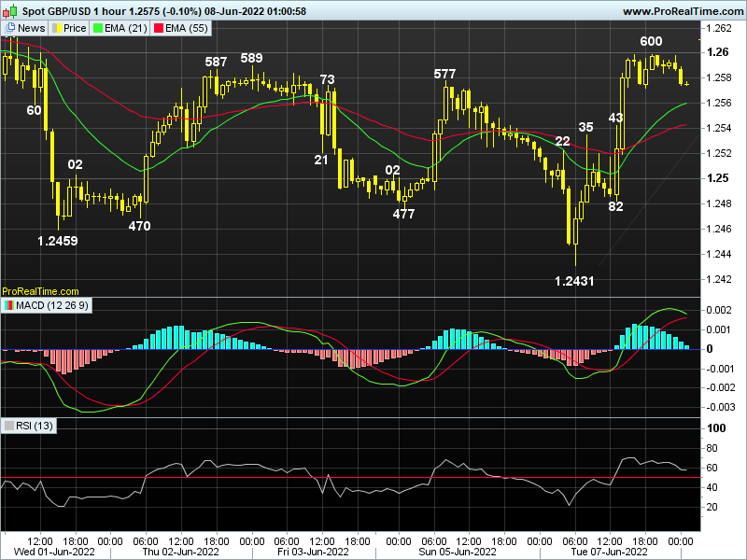
Task: Click the 600 high annotation
Action: click(x=651, y=41)
